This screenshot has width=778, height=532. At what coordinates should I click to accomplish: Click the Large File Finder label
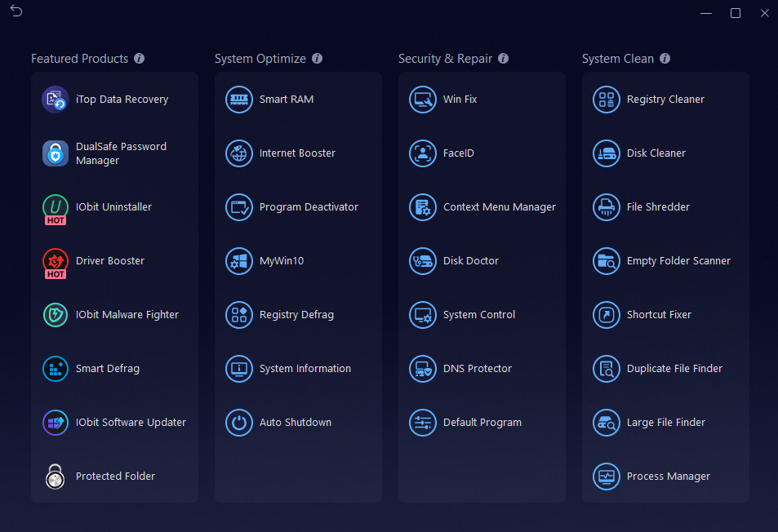click(x=666, y=423)
